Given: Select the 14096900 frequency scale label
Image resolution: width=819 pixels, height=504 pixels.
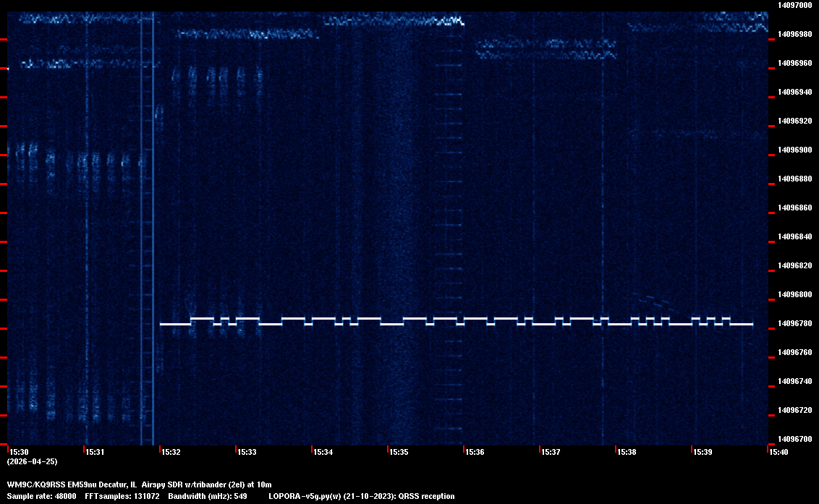Looking at the screenshot, I should (x=794, y=150).
